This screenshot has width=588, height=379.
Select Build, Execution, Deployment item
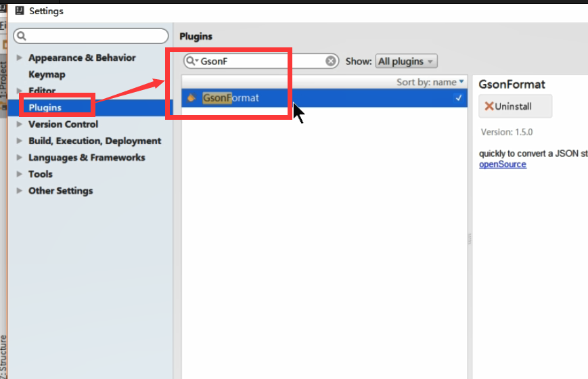click(x=95, y=141)
